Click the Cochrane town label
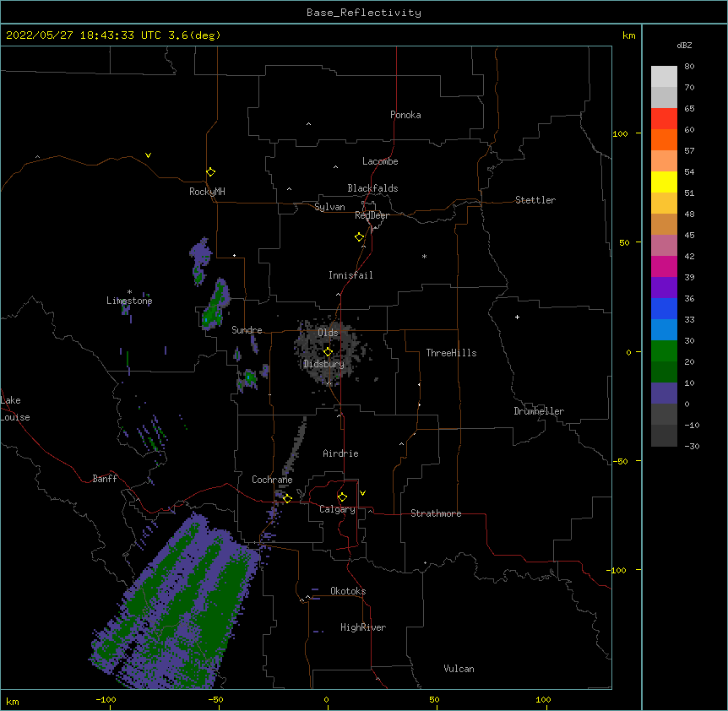This screenshot has width=728, height=711. [272, 480]
